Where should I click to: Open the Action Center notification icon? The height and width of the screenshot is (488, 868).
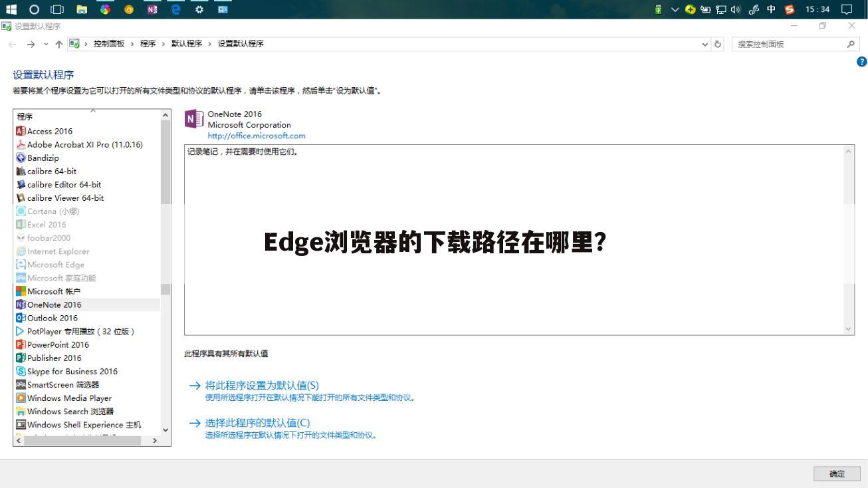click(847, 9)
